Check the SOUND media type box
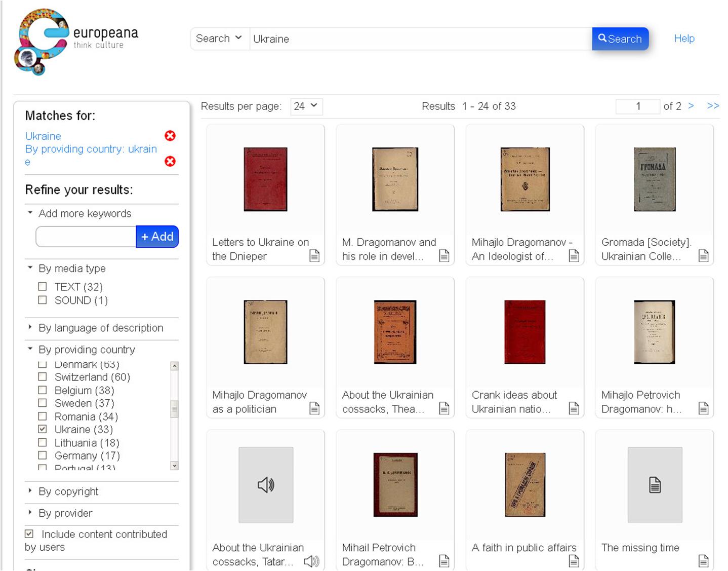The image size is (728, 571). pyautogui.click(x=43, y=300)
